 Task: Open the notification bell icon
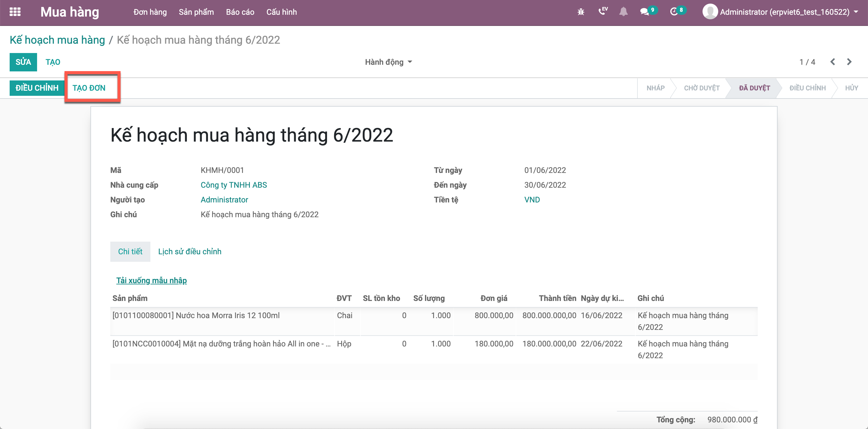click(x=623, y=12)
